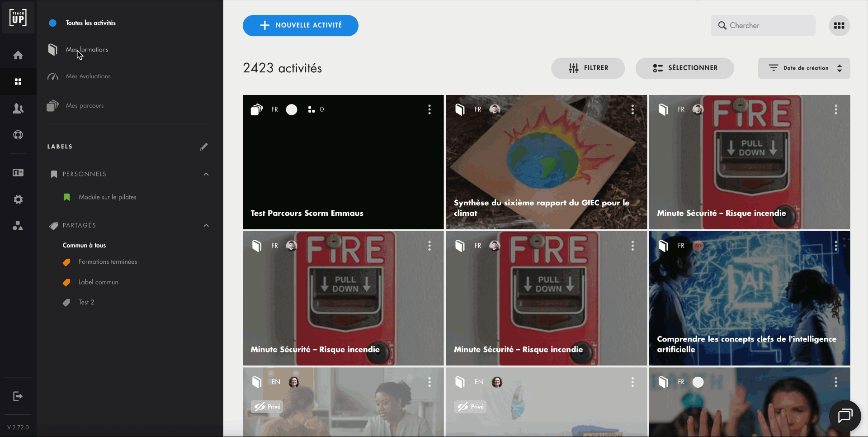Open Mes parcours menu item
The width and height of the screenshot is (868, 437).
coord(85,106)
